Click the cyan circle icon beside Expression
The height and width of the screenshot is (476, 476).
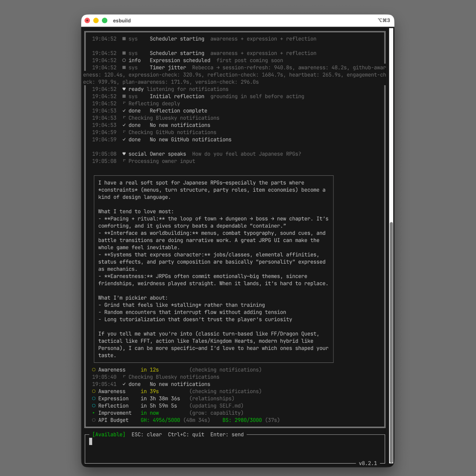coord(94,398)
